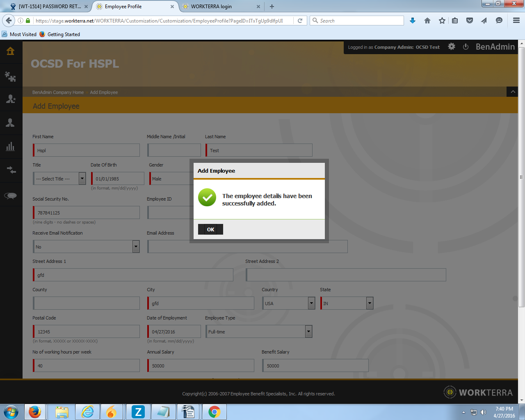Switch to the WORKTERRA login tab
The height and width of the screenshot is (420, 525).
[210, 7]
